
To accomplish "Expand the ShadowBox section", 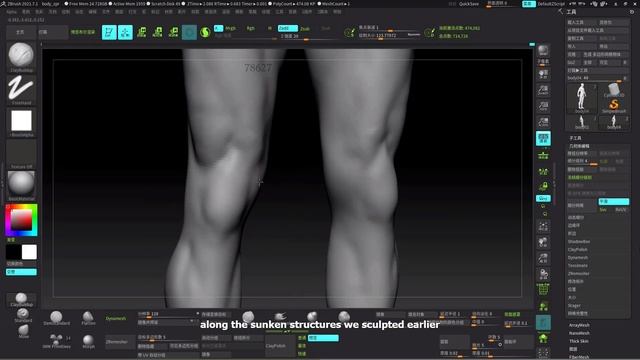I will 579,242.
